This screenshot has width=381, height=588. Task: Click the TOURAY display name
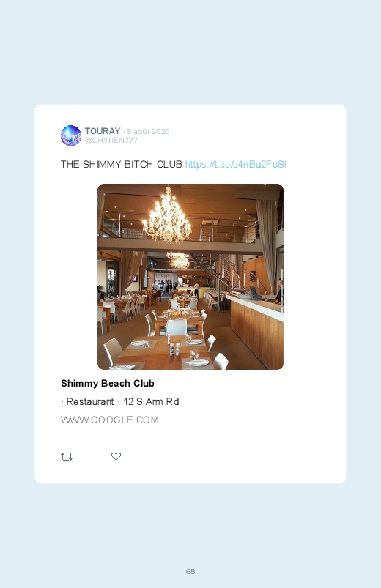tap(103, 131)
